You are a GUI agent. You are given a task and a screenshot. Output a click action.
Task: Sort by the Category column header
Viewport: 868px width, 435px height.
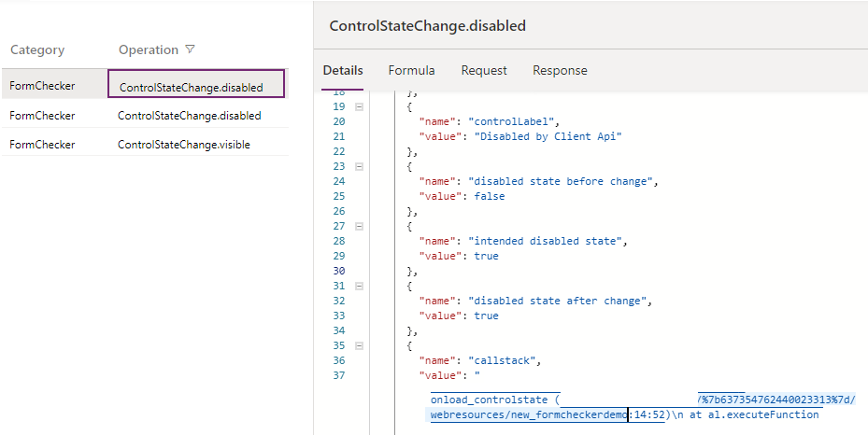point(37,49)
